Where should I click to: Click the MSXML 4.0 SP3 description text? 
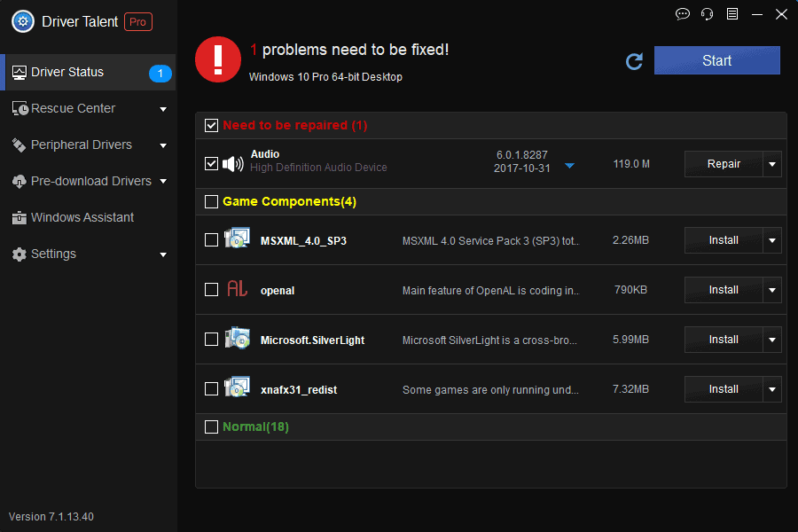[x=490, y=240]
